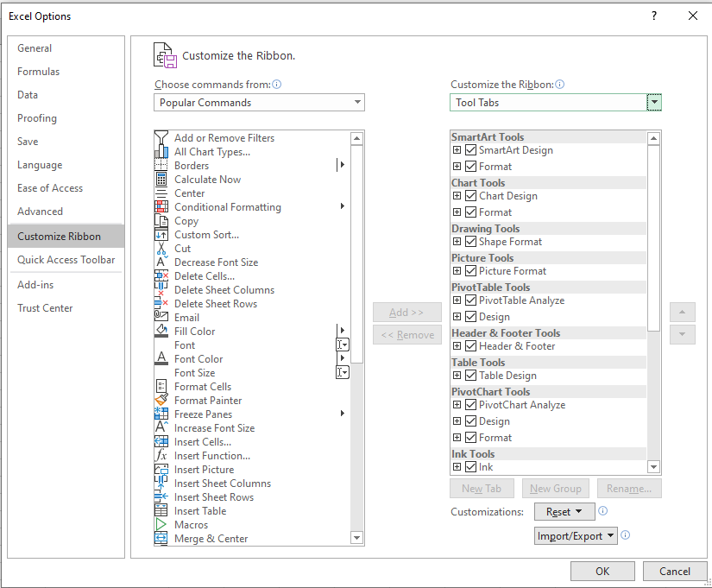The height and width of the screenshot is (588, 712).
Task: Select the Conditional Formatting command
Action: pyautogui.click(x=227, y=206)
